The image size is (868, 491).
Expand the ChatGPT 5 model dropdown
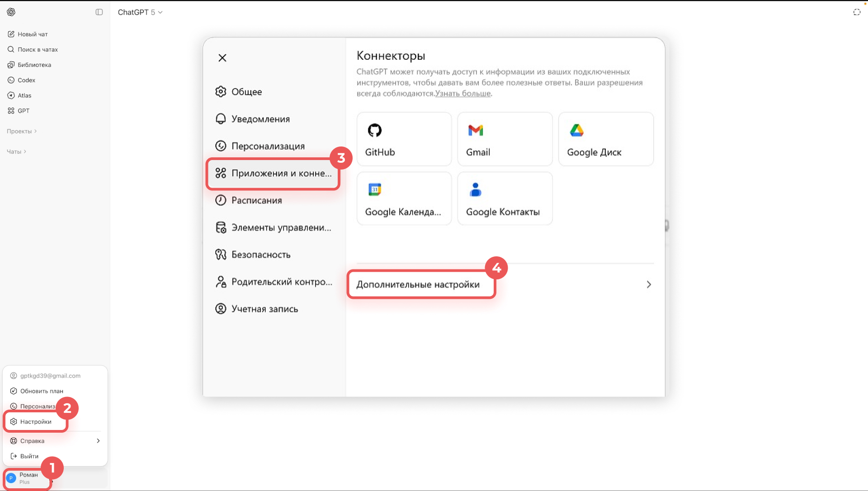[140, 12]
